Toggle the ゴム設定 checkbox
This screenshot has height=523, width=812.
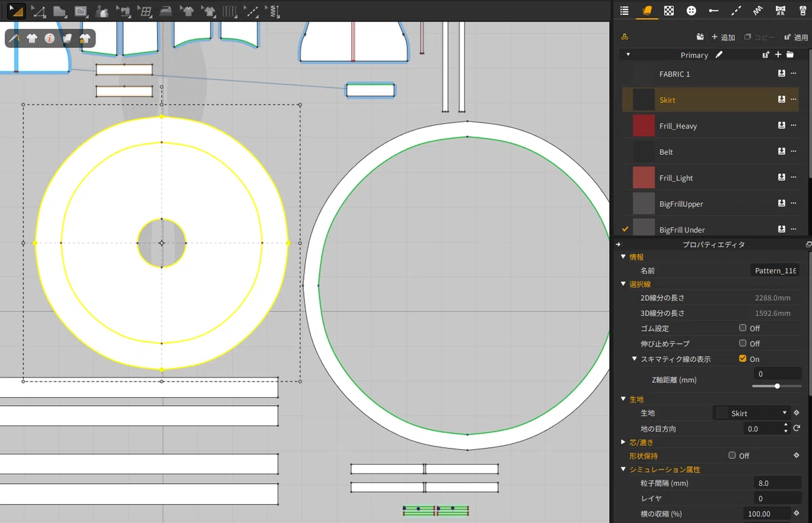click(x=742, y=327)
